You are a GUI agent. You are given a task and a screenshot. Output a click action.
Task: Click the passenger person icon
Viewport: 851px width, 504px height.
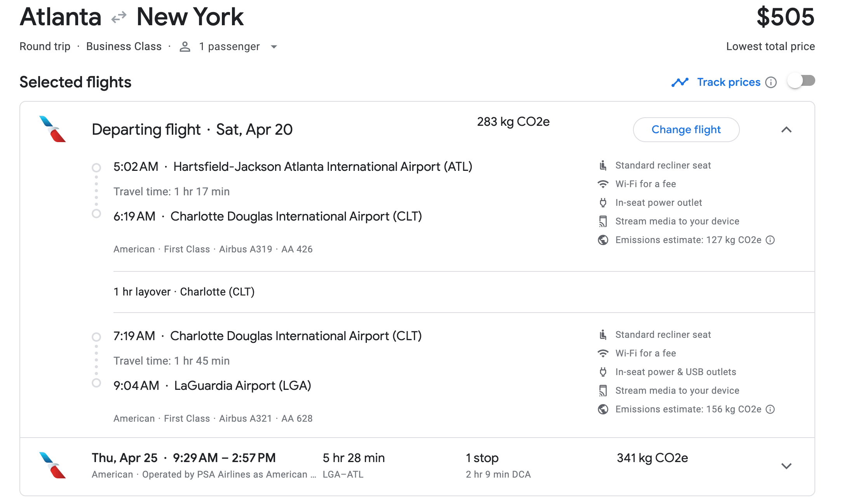[x=185, y=47]
